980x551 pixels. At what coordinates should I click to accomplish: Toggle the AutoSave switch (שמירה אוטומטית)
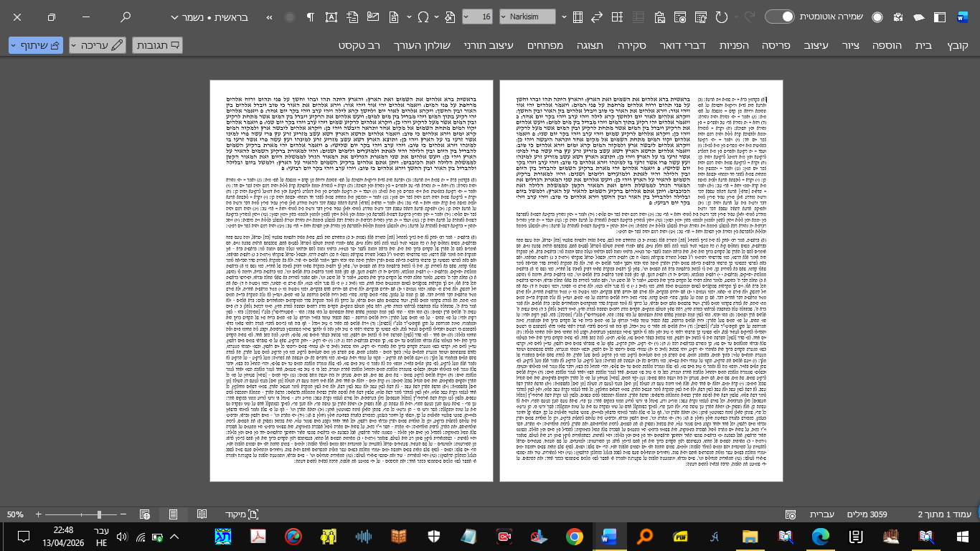coord(779,17)
